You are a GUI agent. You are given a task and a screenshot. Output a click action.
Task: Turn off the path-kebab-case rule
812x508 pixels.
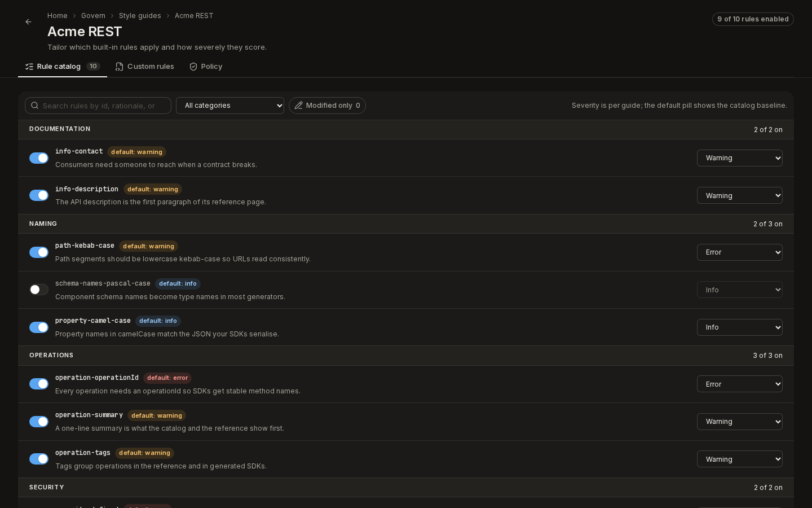(39, 252)
